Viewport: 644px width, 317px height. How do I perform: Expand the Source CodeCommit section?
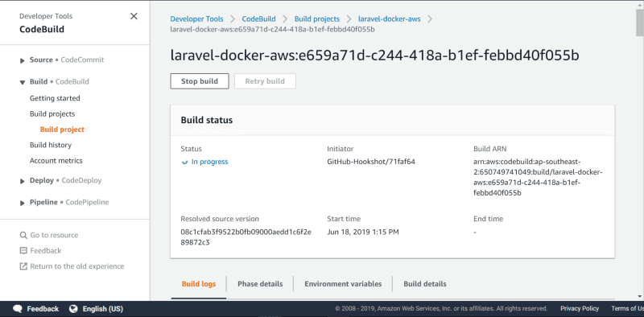tap(23, 60)
